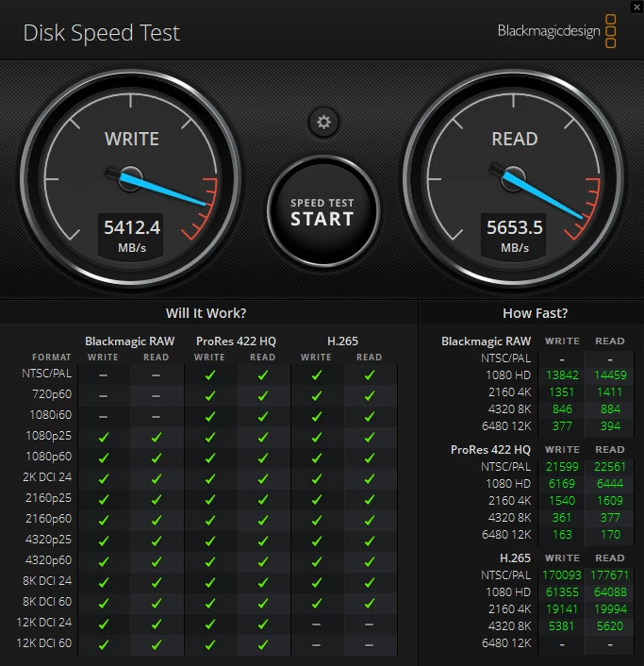Image resolution: width=644 pixels, height=666 pixels.
Task: Click H.265 NTSC/PAL write value 170093
Action: (562, 575)
